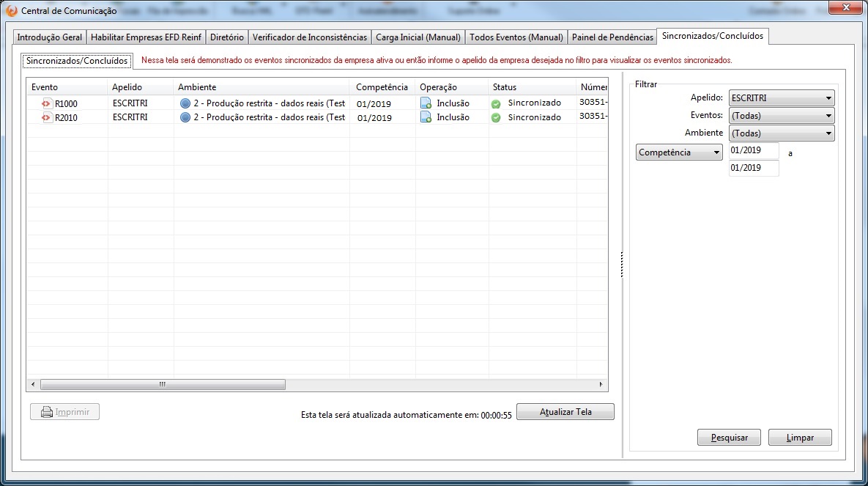Expand the Eventos filter dropdown
Image resolution: width=868 pixels, height=486 pixels.
782,116
